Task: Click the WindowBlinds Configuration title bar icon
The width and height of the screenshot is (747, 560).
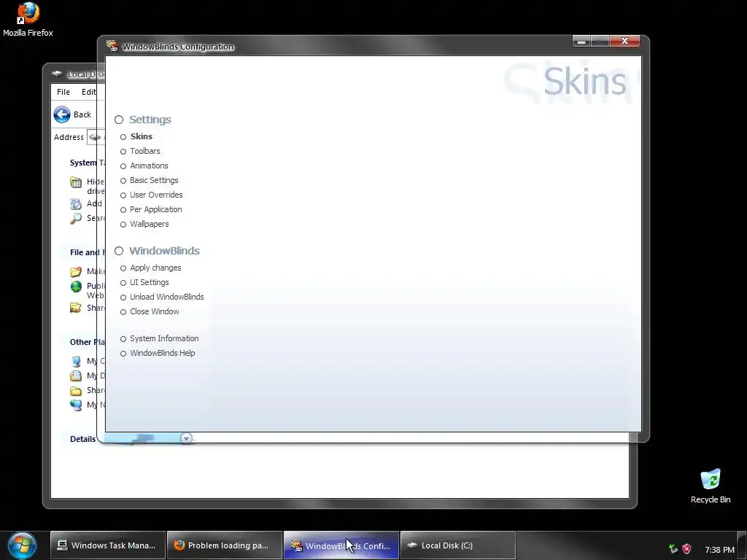Action: (x=112, y=46)
